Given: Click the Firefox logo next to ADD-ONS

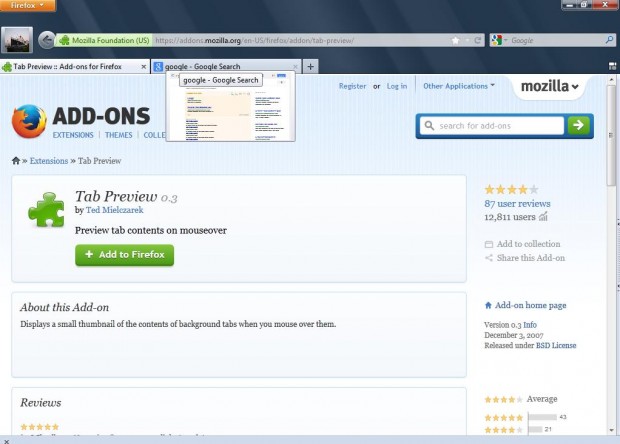Looking at the screenshot, I should click(x=29, y=121).
